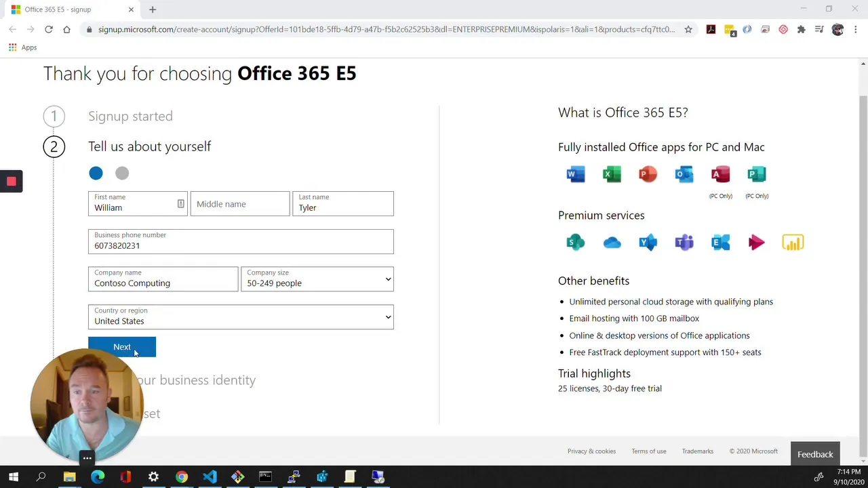868x488 pixels.
Task: Open the Apps bookmarks shortcut
Action: (x=22, y=47)
